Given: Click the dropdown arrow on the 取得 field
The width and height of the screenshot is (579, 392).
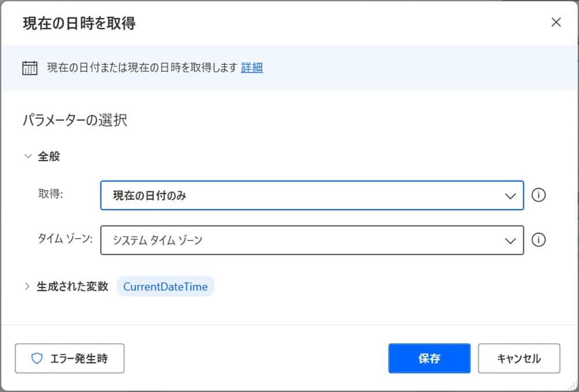Looking at the screenshot, I should click(510, 195).
